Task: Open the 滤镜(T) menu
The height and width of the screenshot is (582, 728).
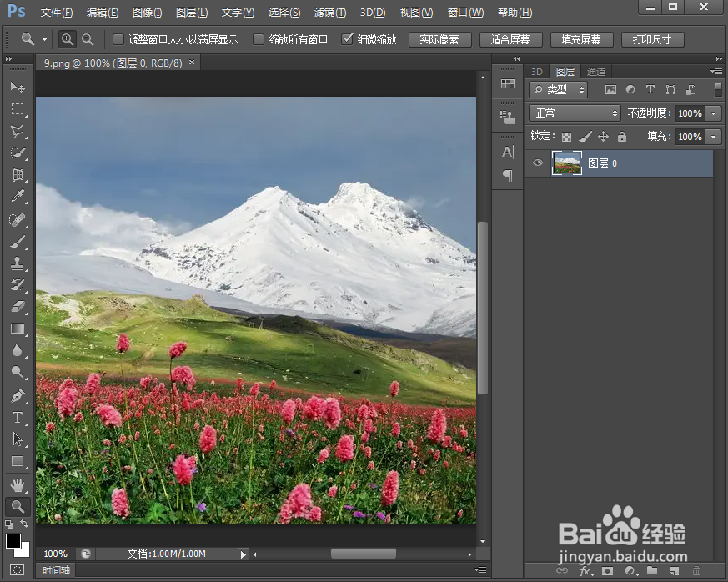Action: (330, 13)
